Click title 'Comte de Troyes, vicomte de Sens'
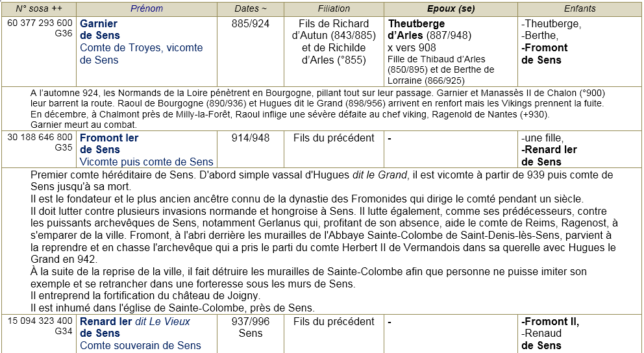 coord(141,54)
